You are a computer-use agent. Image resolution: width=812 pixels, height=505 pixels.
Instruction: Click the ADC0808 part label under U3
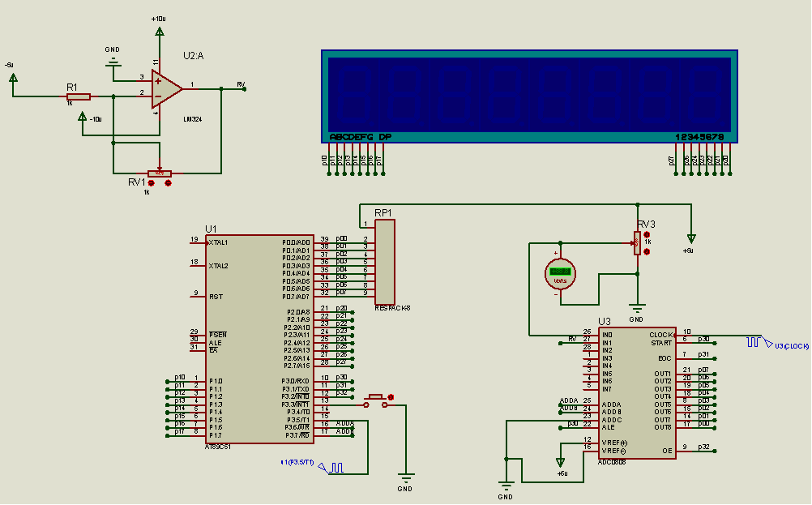[x=612, y=462]
